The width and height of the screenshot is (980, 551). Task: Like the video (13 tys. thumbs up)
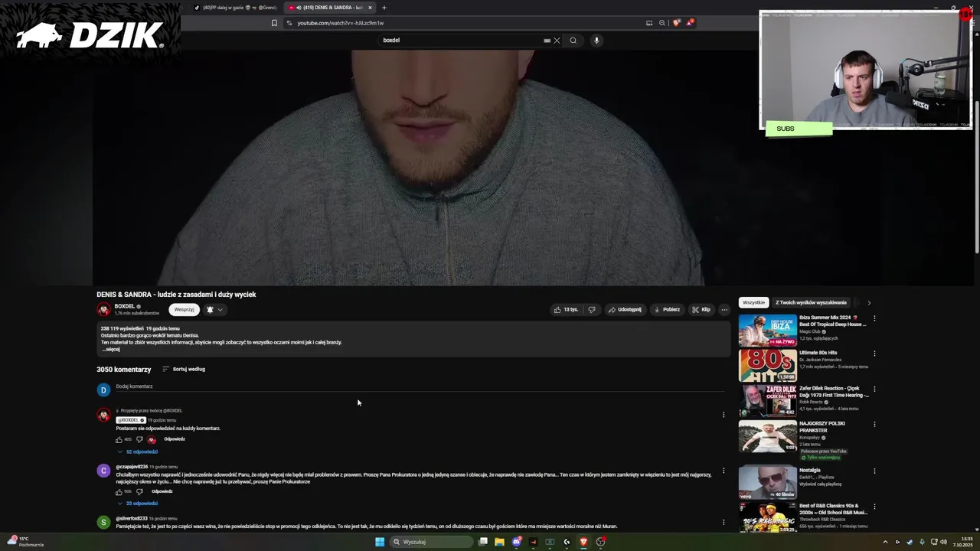(566, 310)
